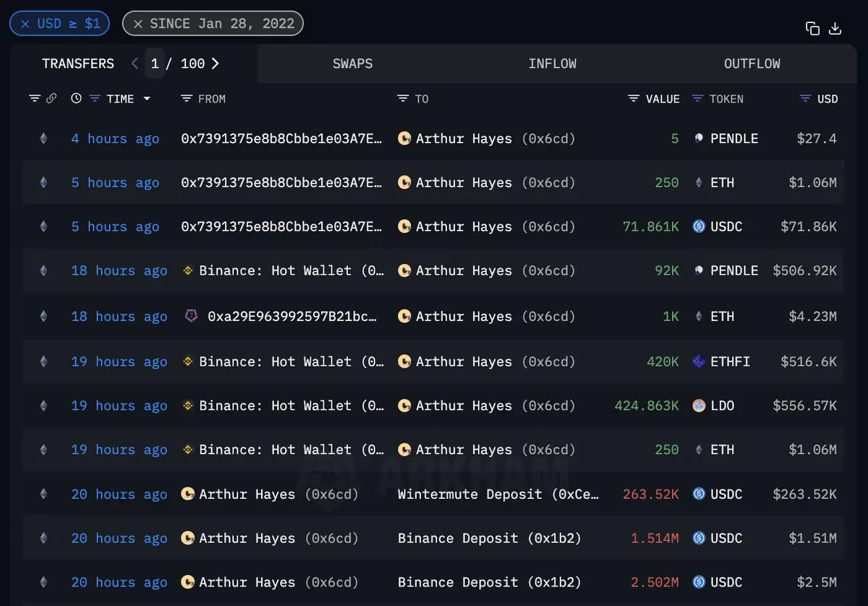
Task: Click USDC icon in the $2.5M row
Action: [699, 582]
